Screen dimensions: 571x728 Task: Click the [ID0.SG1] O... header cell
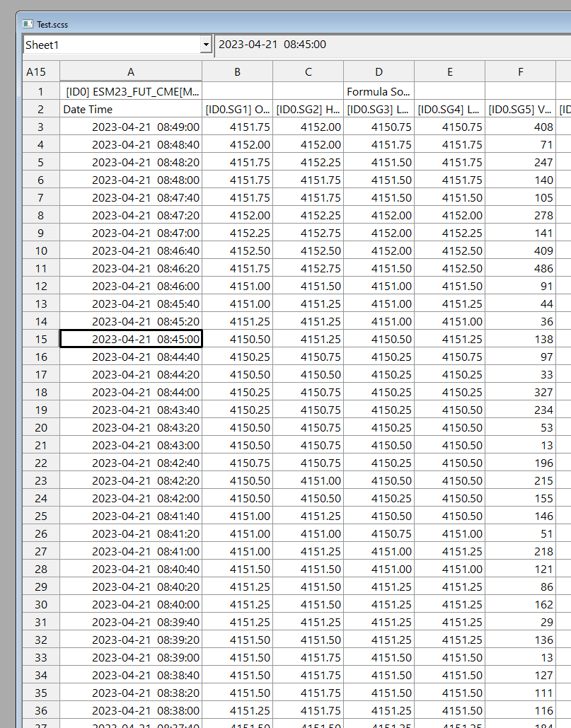point(237,109)
